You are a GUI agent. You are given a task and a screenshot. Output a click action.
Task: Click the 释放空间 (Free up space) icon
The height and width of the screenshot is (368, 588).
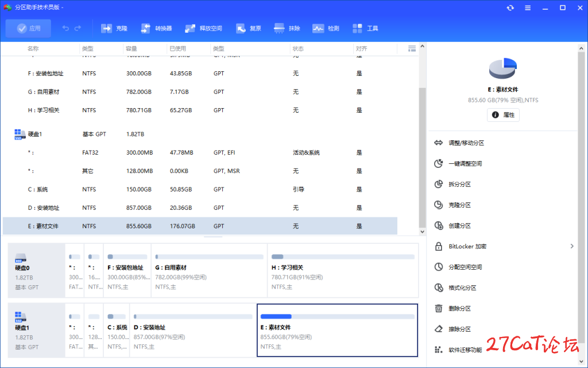coord(190,28)
